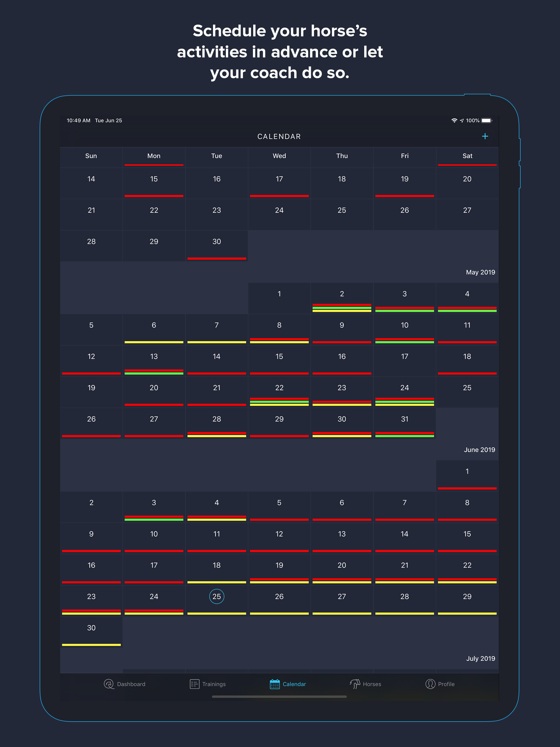Tap the May 2019 month label

pos(480,272)
